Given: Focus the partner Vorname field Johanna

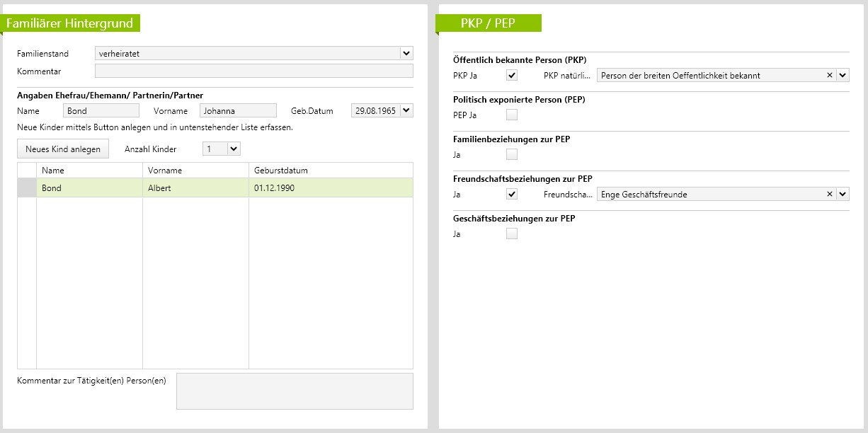Looking at the screenshot, I should click(x=238, y=110).
